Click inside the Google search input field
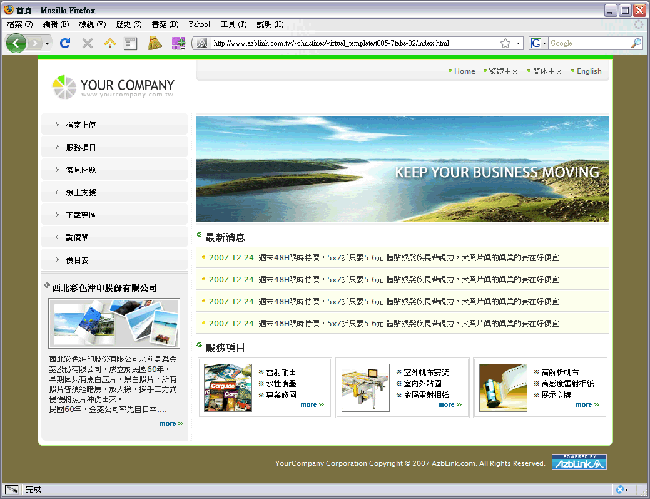The height and width of the screenshot is (499, 650). [587, 43]
